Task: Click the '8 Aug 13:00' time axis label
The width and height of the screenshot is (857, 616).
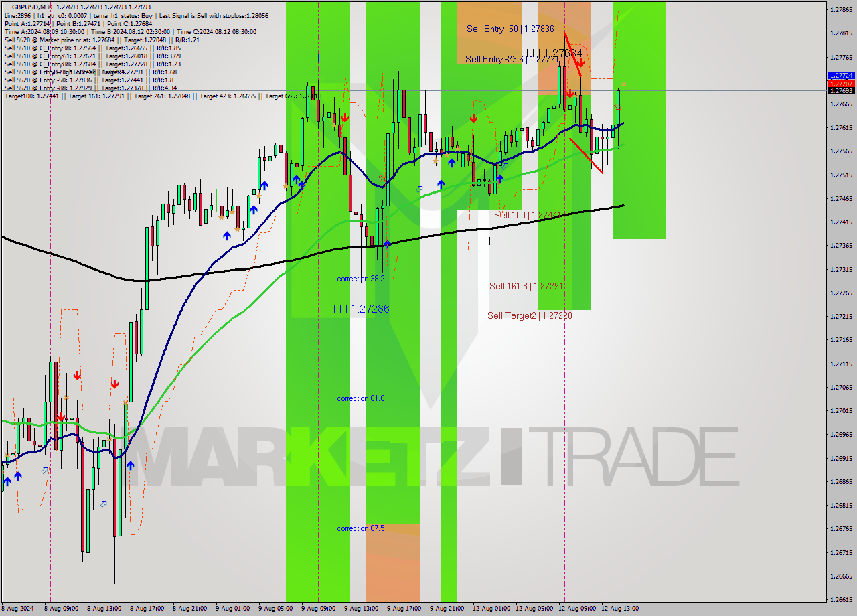Action: [x=104, y=609]
